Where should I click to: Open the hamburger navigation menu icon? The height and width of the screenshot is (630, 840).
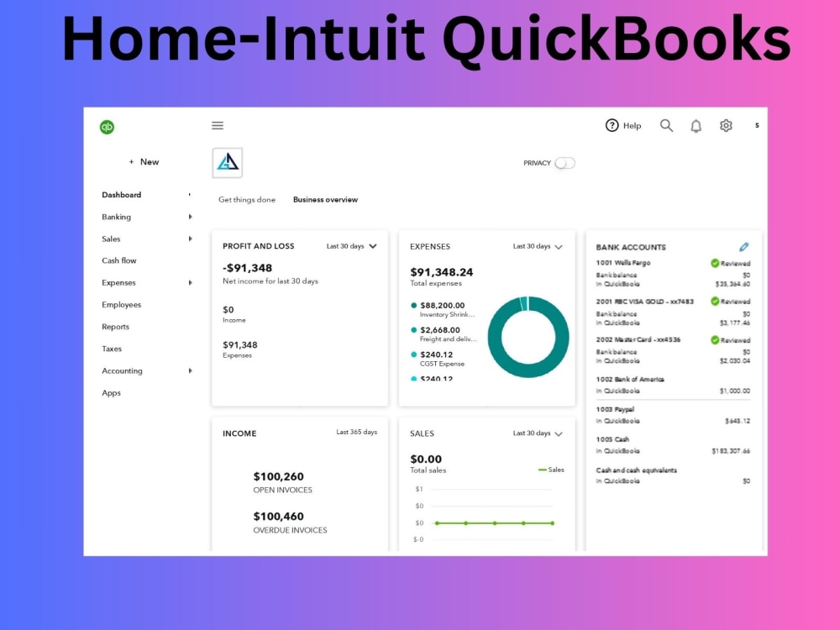coord(217,125)
